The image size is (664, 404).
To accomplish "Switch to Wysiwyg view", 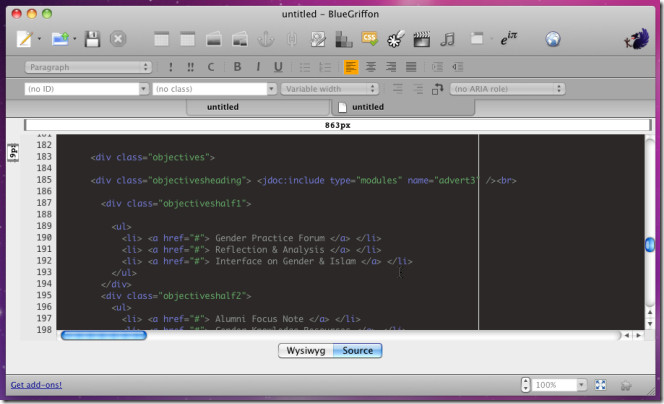I will pyautogui.click(x=306, y=351).
